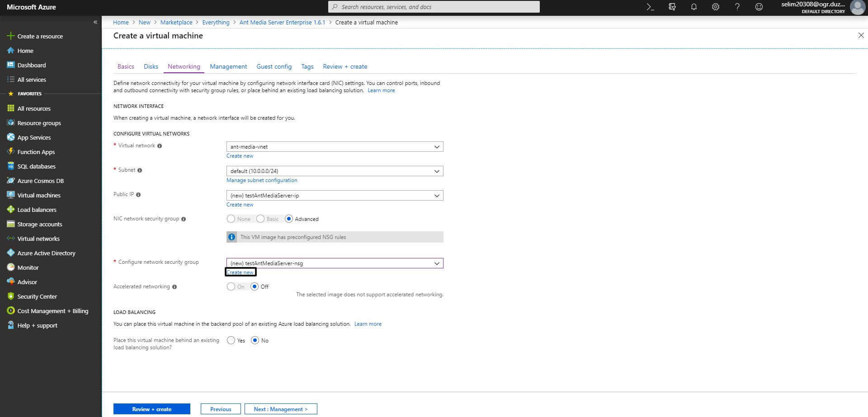Click the Dashboard icon in the sidebar

click(x=11, y=65)
